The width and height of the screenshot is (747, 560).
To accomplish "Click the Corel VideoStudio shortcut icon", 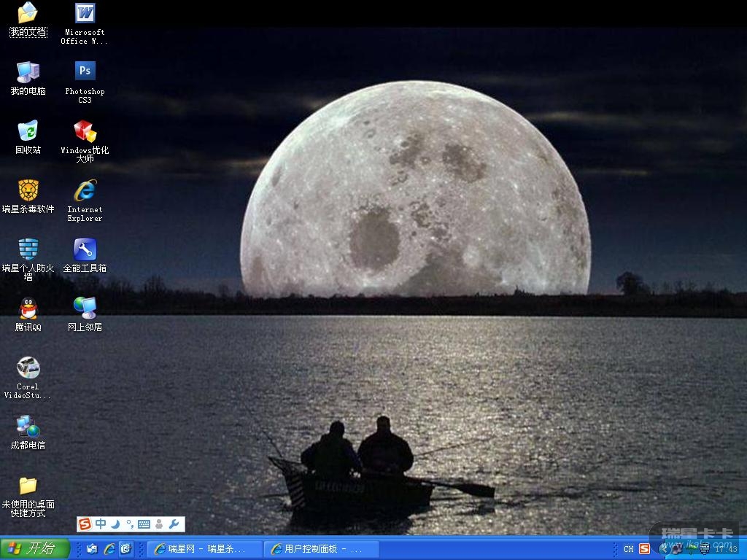I will 28,367.
